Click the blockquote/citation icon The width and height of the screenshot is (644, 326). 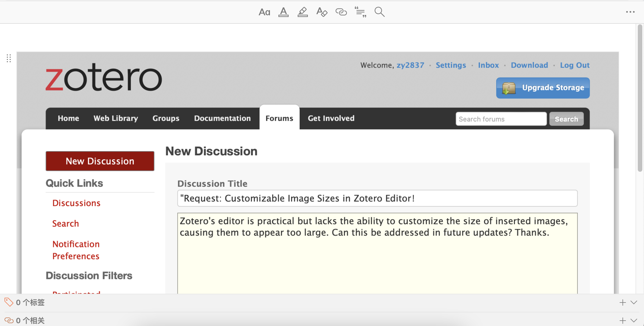click(360, 12)
